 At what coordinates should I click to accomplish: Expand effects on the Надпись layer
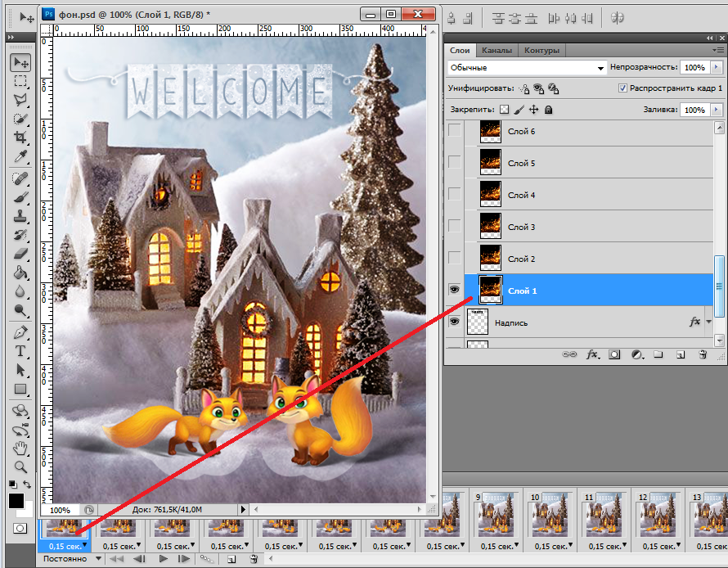pos(709,322)
